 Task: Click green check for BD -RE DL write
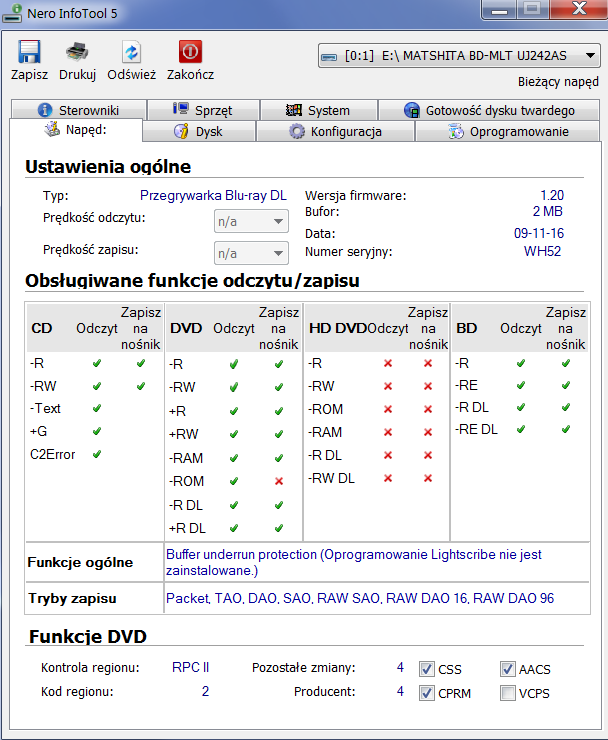tap(566, 429)
